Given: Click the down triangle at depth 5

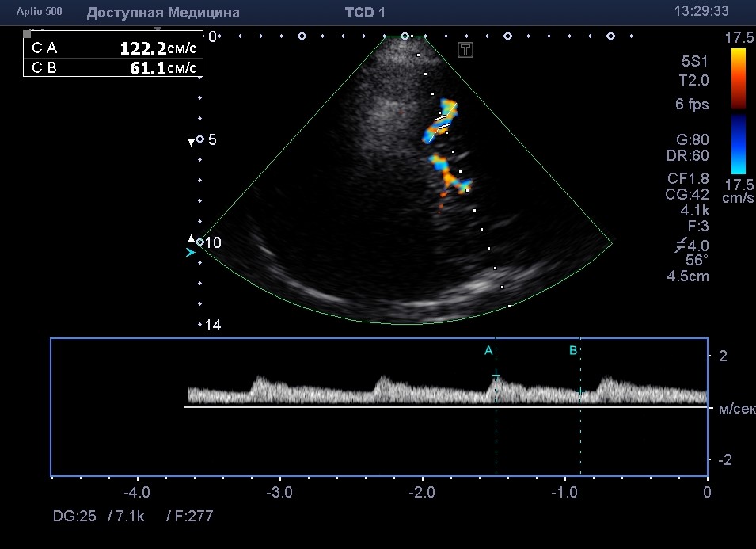Looking at the screenshot, I should pyautogui.click(x=190, y=142).
